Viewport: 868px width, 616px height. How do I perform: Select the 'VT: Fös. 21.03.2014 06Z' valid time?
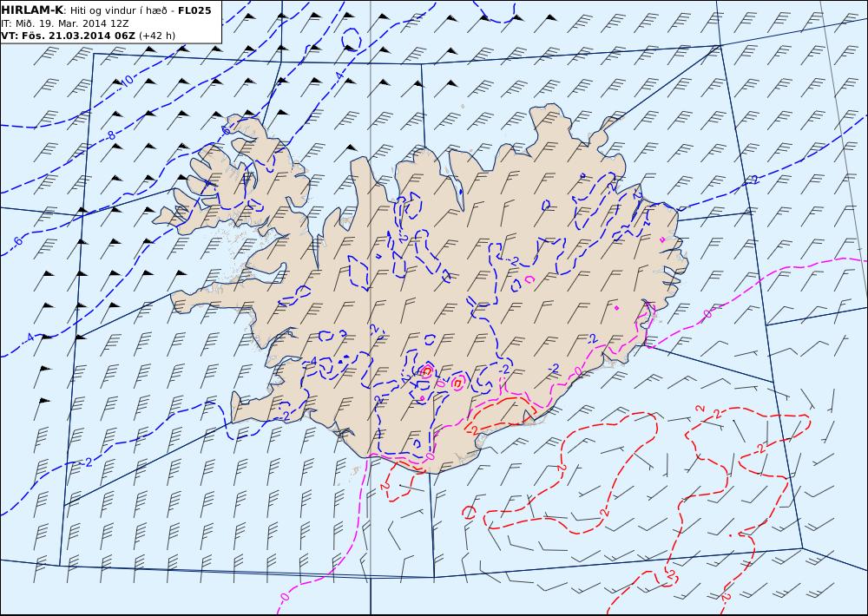point(68,36)
